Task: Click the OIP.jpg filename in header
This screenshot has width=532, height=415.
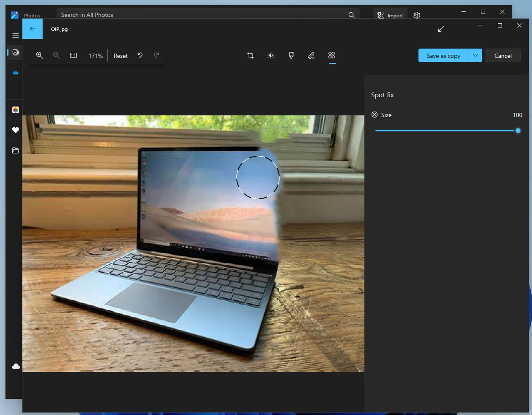Action: click(59, 29)
